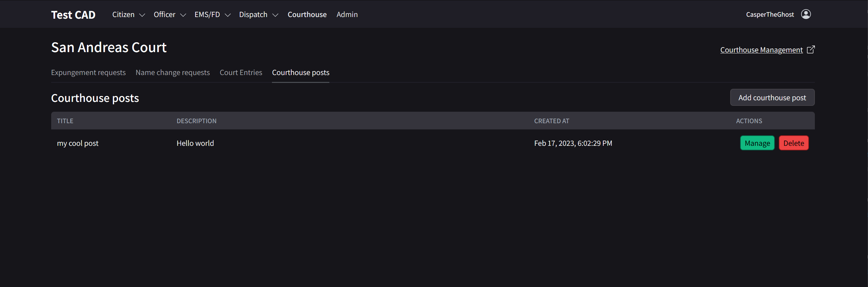Select the Courthouse posts tab
This screenshot has height=287, width=868.
coord(300,73)
